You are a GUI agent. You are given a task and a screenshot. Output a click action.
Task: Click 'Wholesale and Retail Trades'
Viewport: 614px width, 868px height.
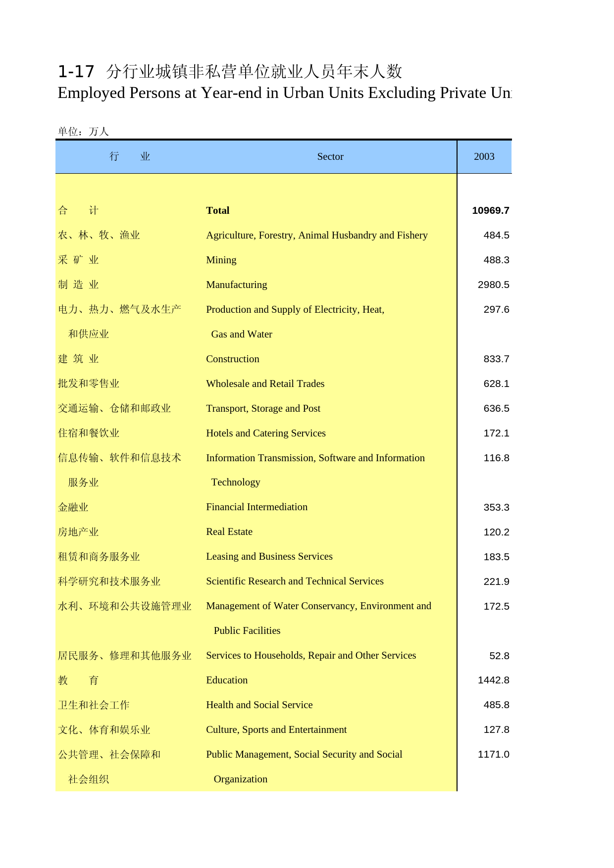click(x=265, y=384)
